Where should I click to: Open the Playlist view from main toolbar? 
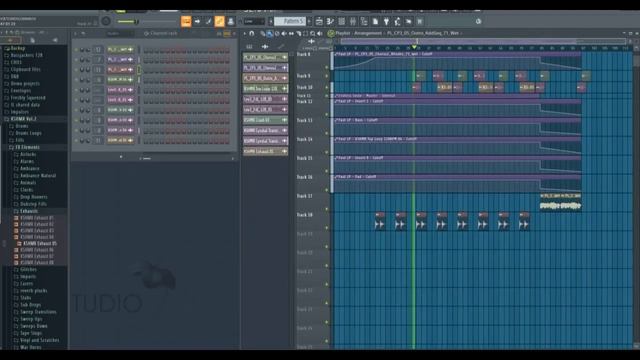pyautogui.click(x=319, y=21)
